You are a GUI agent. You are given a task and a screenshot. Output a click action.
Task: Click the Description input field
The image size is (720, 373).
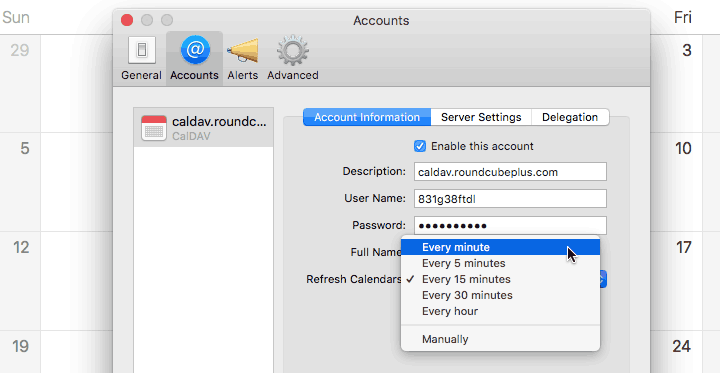point(510,172)
